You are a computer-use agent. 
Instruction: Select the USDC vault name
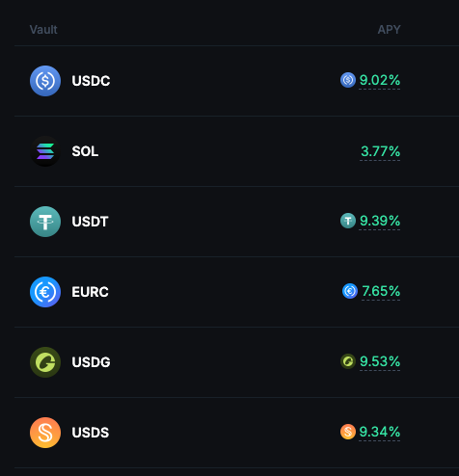tap(91, 81)
